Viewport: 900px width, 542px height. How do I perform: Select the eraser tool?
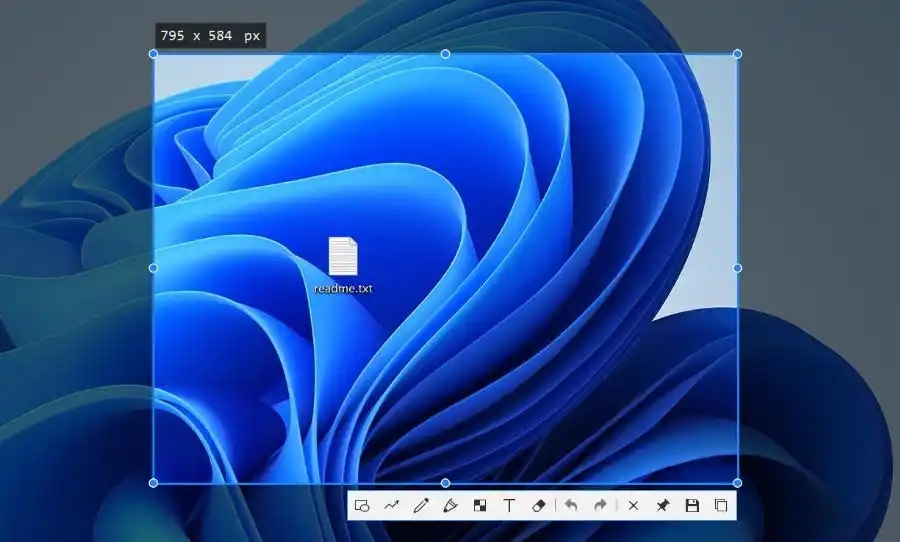click(538, 506)
